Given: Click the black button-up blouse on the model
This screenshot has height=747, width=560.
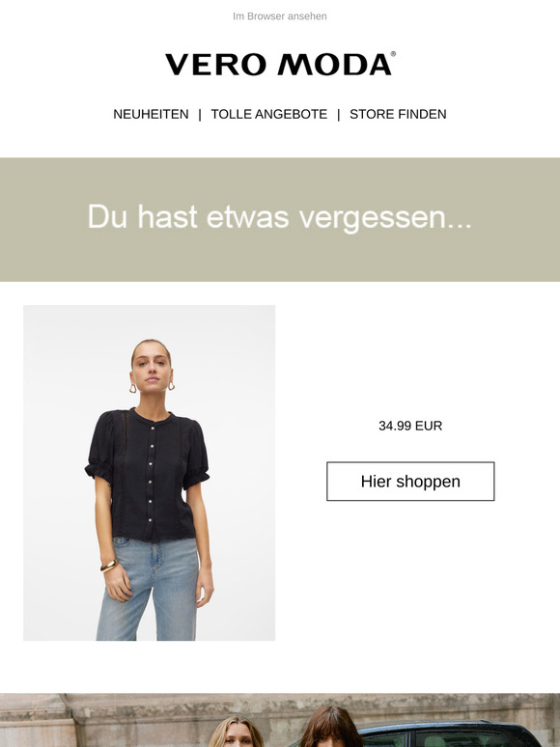Looking at the screenshot, I should pyautogui.click(x=147, y=474).
